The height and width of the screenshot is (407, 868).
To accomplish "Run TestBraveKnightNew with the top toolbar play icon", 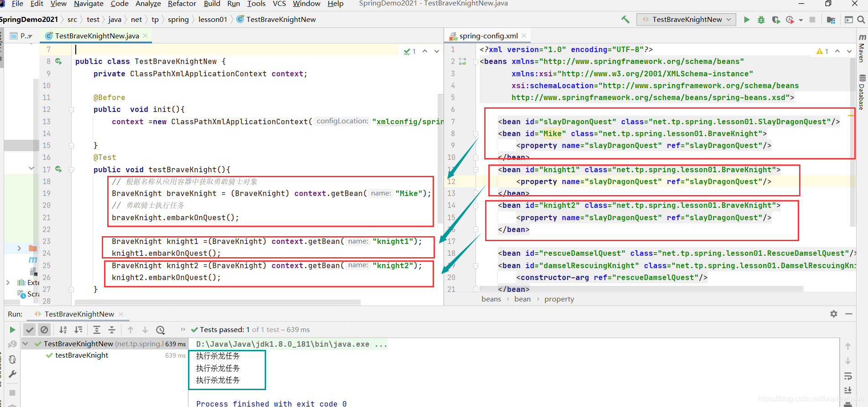I will click(747, 20).
